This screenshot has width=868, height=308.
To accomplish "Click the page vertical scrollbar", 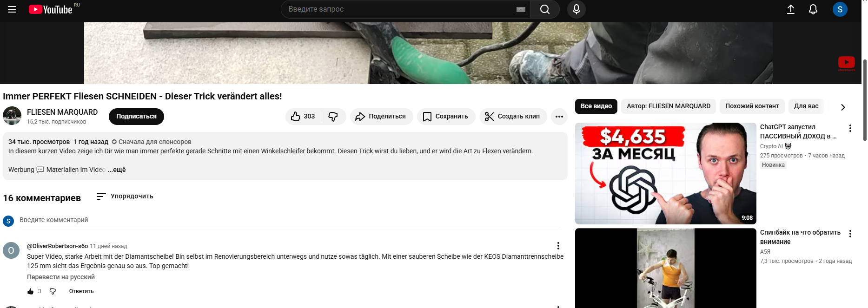I will (x=865, y=100).
